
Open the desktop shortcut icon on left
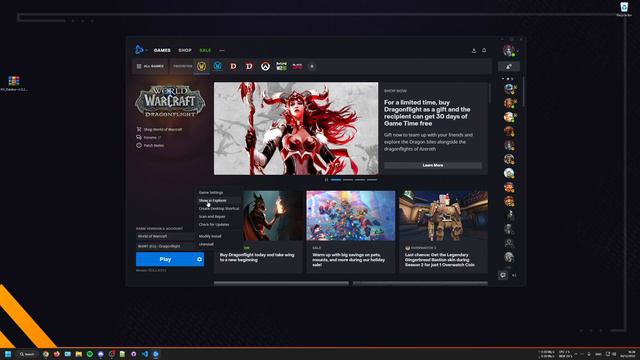(x=13, y=83)
